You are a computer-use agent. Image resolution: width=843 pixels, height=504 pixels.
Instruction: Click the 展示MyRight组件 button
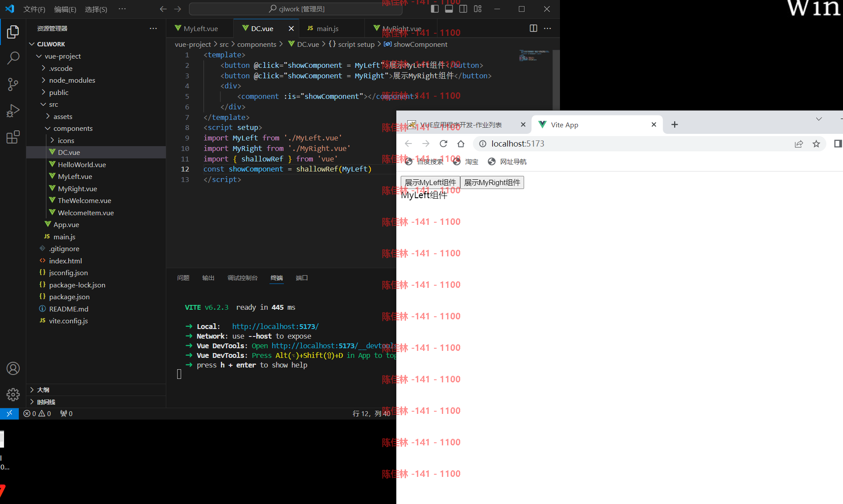pyautogui.click(x=492, y=182)
